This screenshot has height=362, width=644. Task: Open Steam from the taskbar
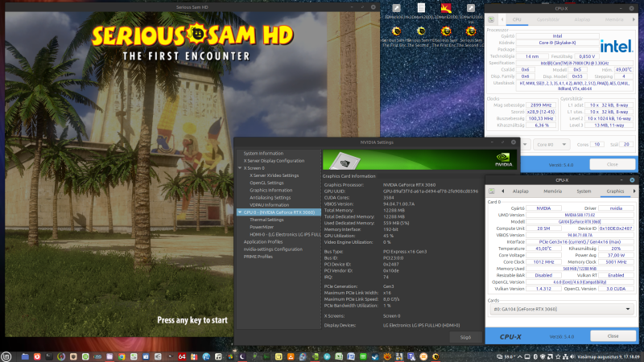(x=375, y=356)
